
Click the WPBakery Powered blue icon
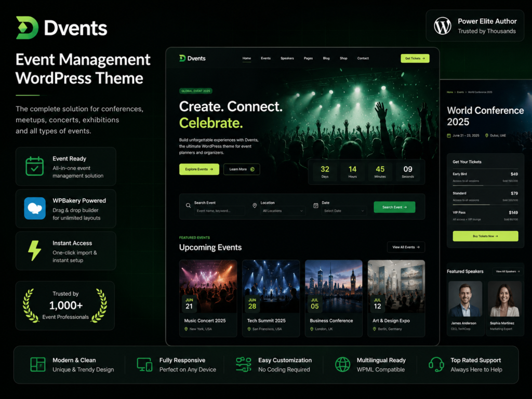(35, 208)
